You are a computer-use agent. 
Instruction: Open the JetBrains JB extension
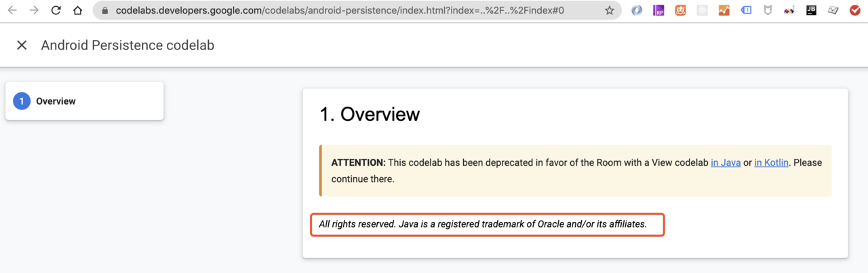click(x=811, y=11)
